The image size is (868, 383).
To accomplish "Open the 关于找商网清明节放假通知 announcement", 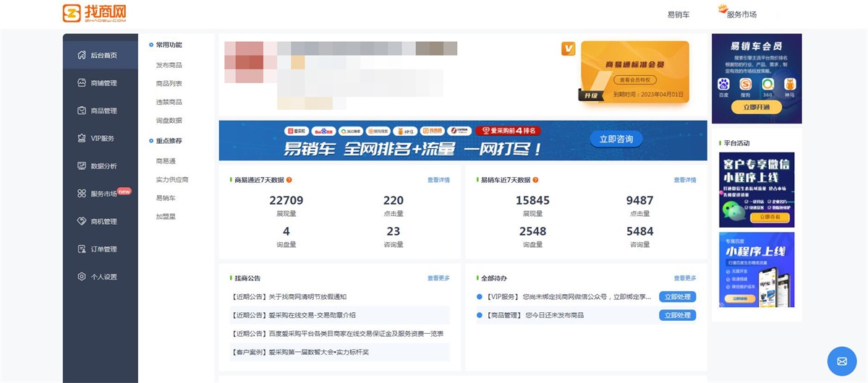I will tap(289, 297).
